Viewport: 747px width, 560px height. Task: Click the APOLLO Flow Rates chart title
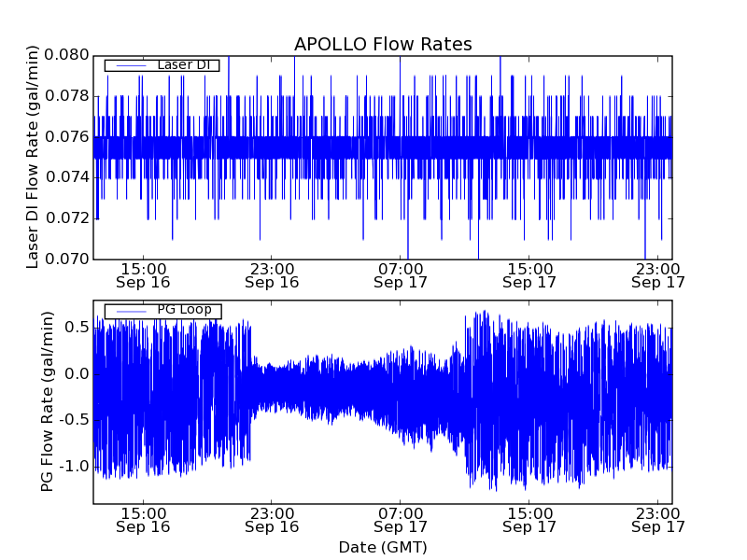point(383,45)
